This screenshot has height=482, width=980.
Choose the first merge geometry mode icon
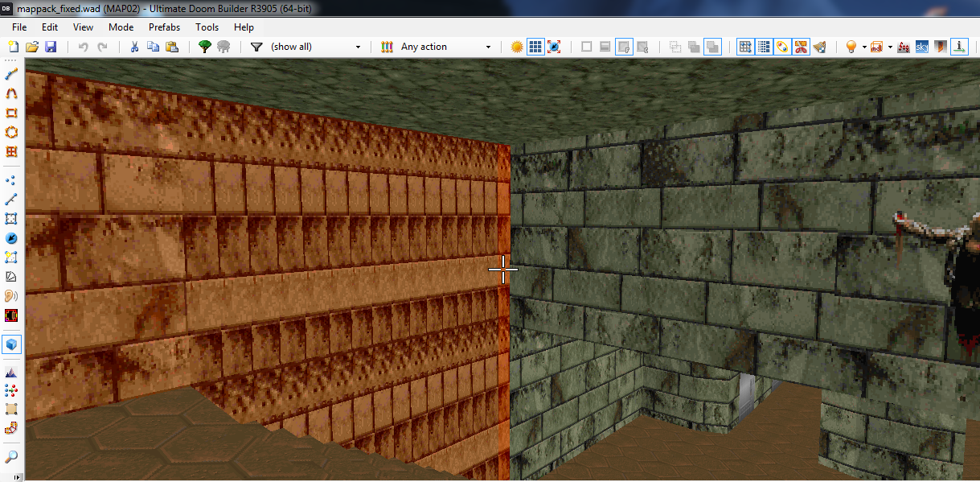point(675,47)
